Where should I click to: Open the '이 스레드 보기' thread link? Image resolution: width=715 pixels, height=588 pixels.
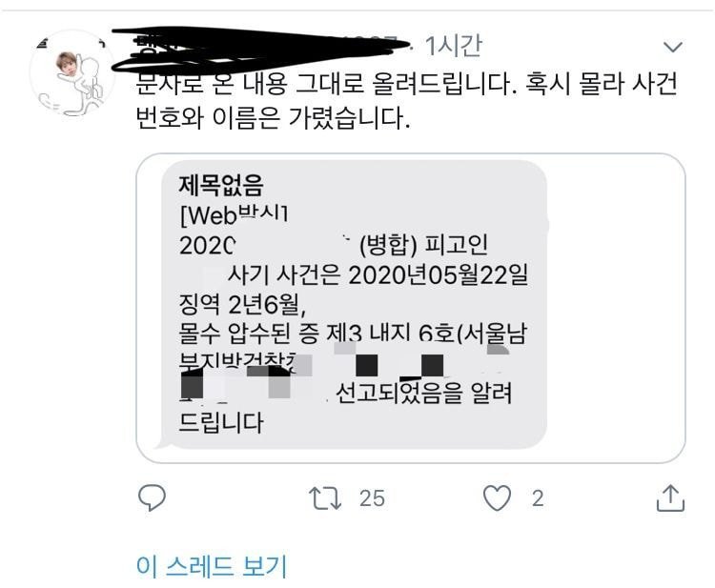[x=212, y=566]
